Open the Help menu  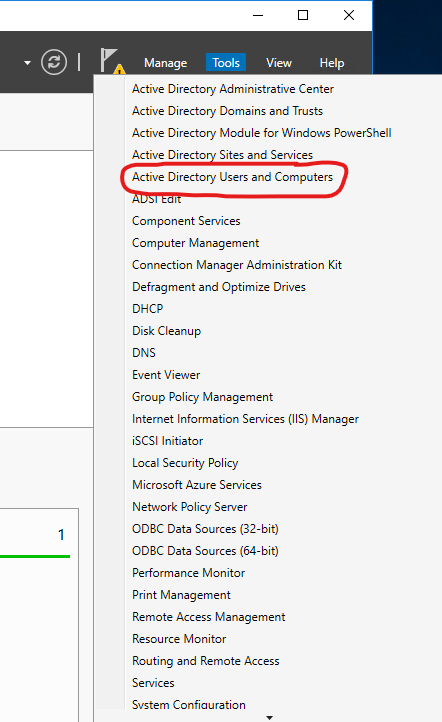click(x=332, y=63)
